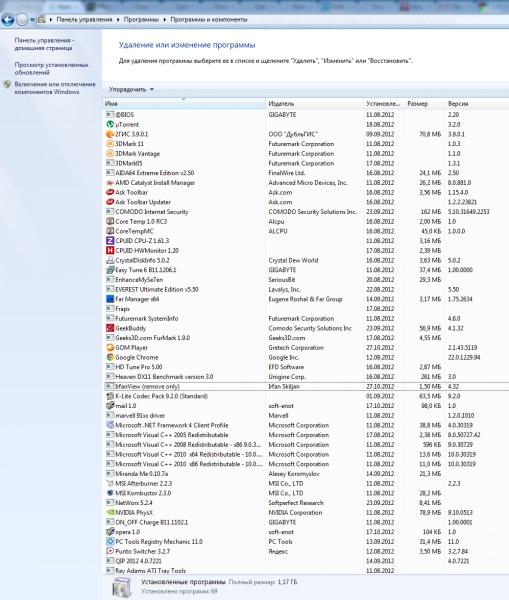Select HD Tune Pro 5.00 row
Screen dimensions: 509x600
(x=306, y=367)
